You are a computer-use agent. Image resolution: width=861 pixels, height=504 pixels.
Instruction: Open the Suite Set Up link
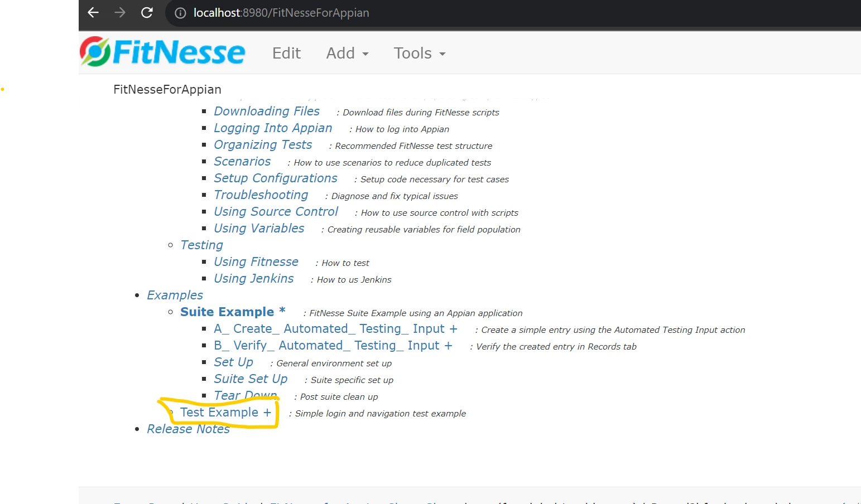pyautogui.click(x=251, y=379)
